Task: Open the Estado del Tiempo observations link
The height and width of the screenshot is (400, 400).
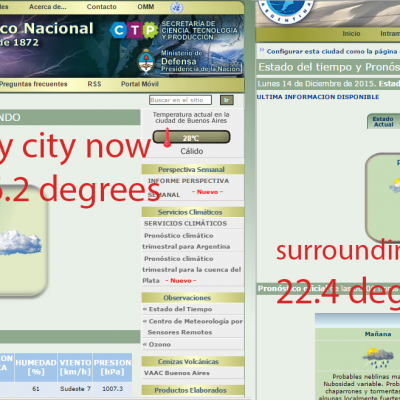Action: pyautogui.click(x=180, y=309)
